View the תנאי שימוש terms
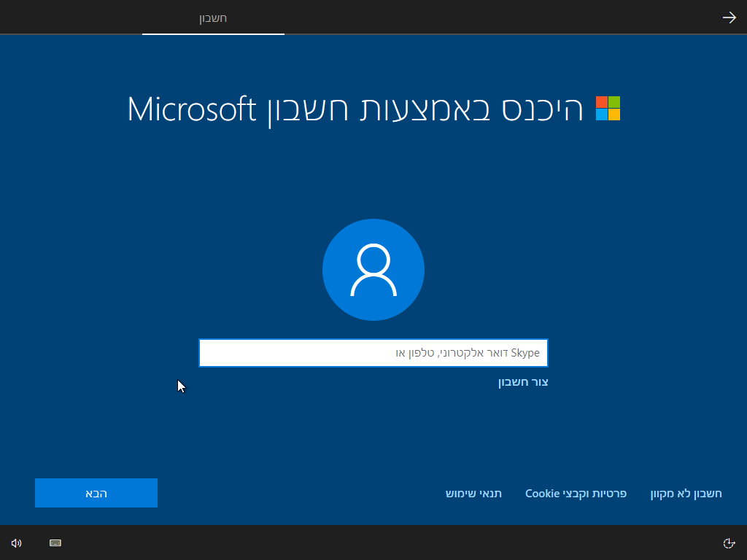 click(474, 493)
